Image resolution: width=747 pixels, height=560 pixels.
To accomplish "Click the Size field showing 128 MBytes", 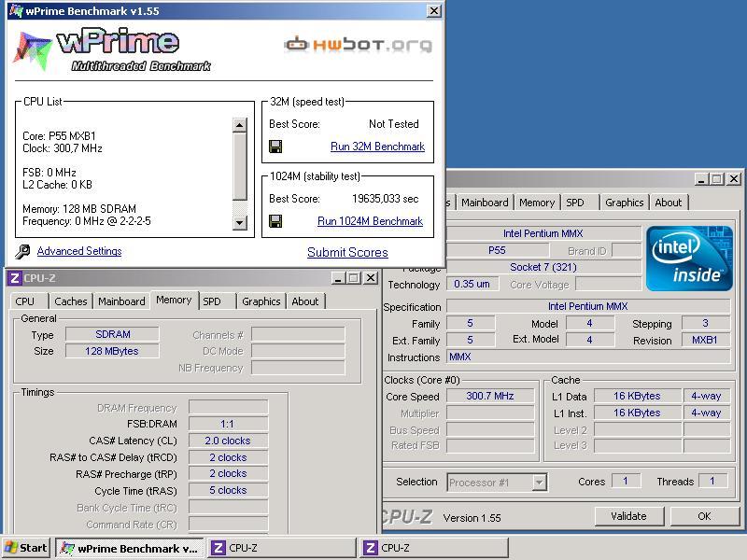I will [x=112, y=351].
